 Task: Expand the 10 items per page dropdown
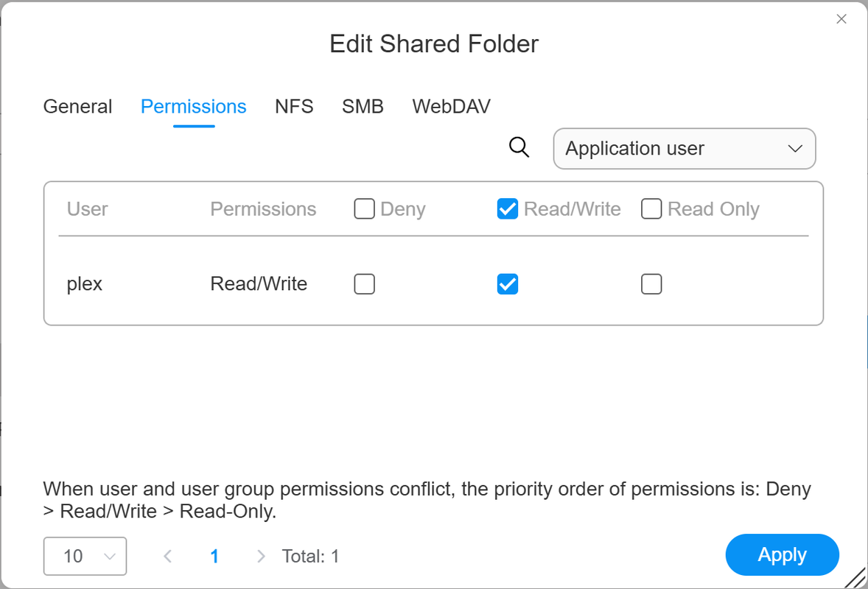tap(85, 556)
